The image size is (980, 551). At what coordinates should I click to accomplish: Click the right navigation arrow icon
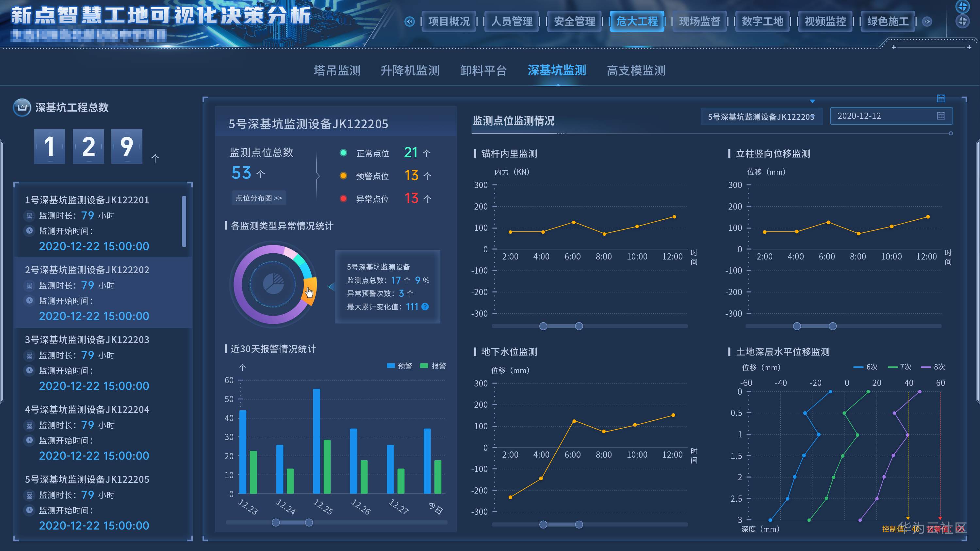point(927,22)
